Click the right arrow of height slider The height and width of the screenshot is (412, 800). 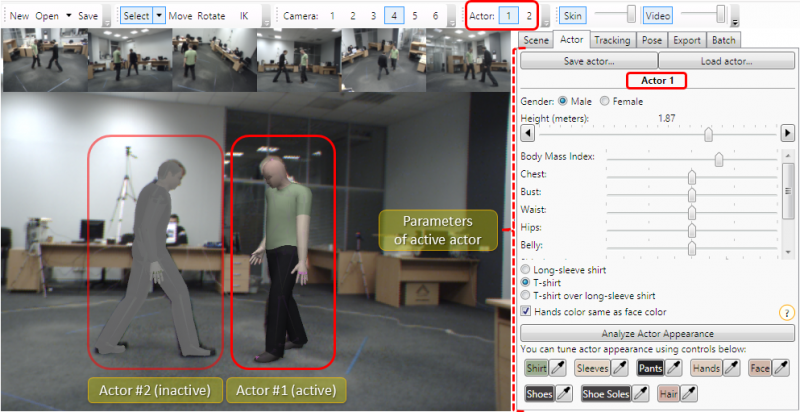pyautogui.click(x=787, y=134)
